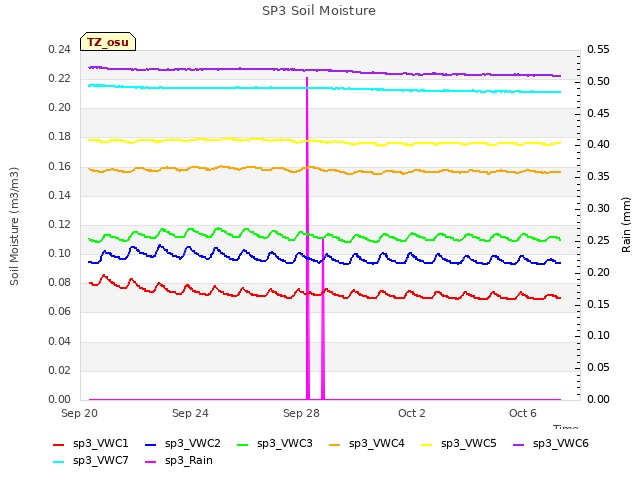
Task: Click the Rain (mm) axis title
Action: coord(626,225)
